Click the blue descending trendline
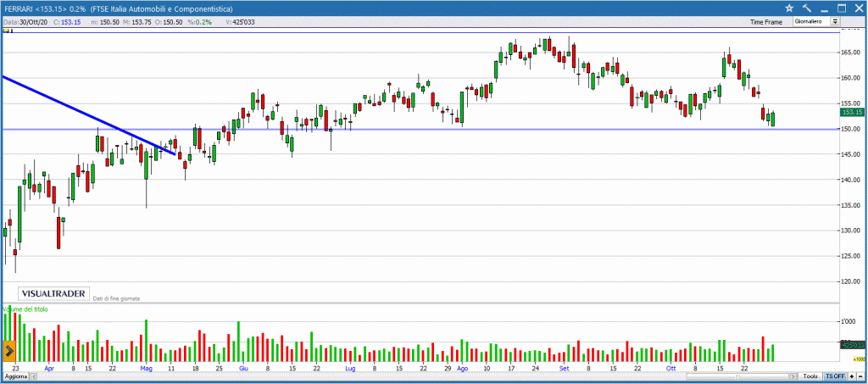Viewport: 868px width, 384px height. (88, 115)
